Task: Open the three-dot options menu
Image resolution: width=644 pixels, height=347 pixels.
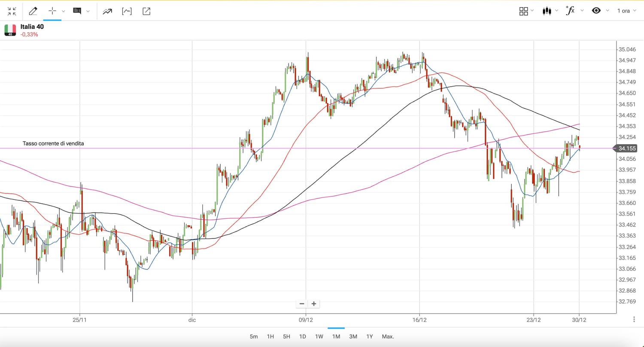Action: (x=634, y=320)
